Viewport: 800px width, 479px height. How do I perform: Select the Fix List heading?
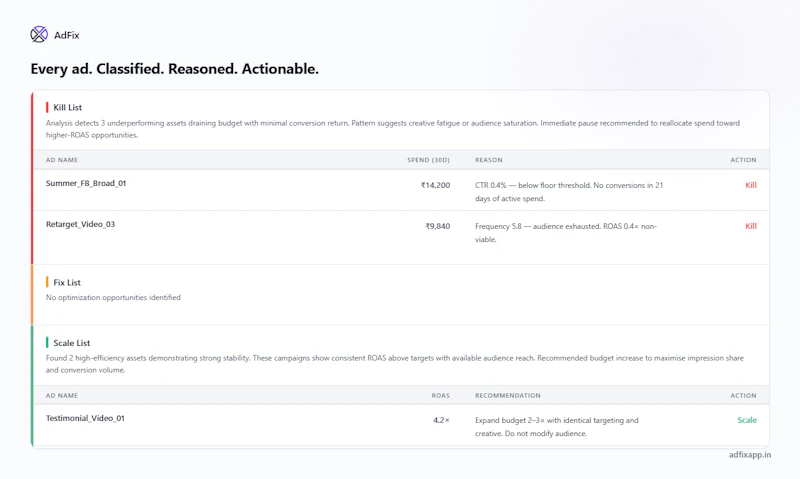[67, 282]
